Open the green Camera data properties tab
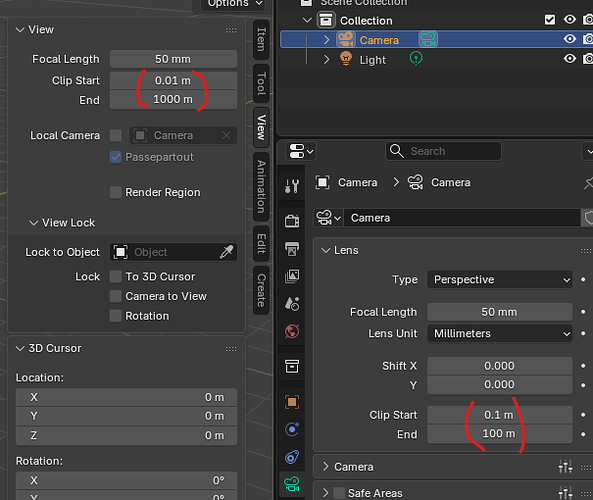Viewport: 593px width, 500px height. click(292, 484)
